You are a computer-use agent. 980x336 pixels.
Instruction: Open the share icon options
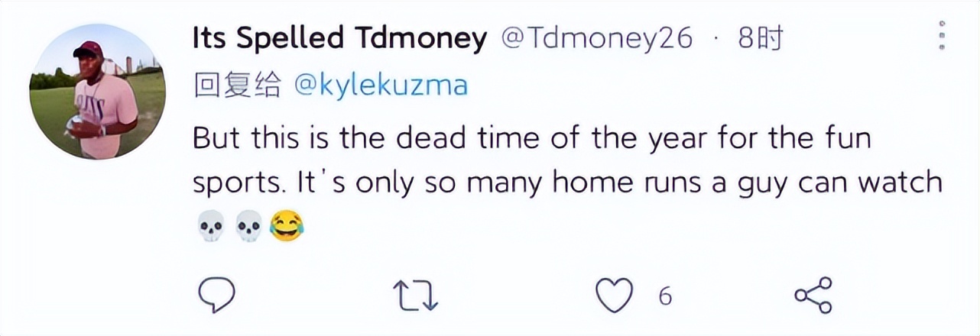[x=813, y=296]
